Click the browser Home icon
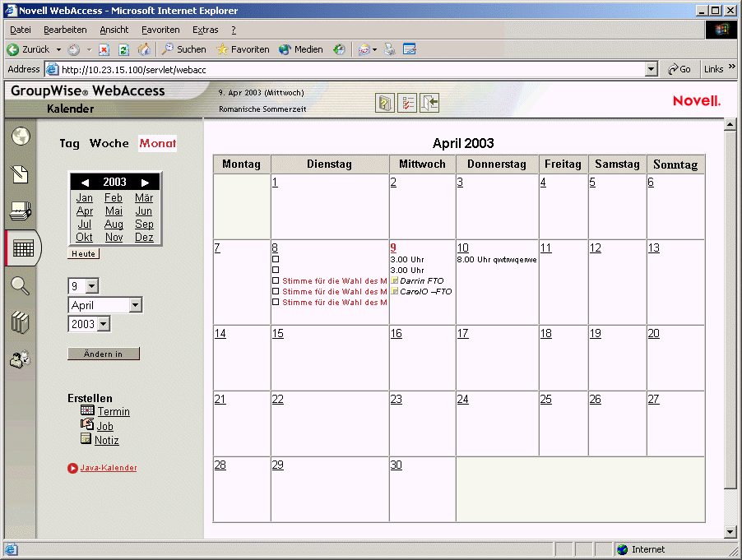The width and height of the screenshot is (742, 560). click(x=144, y=49)
